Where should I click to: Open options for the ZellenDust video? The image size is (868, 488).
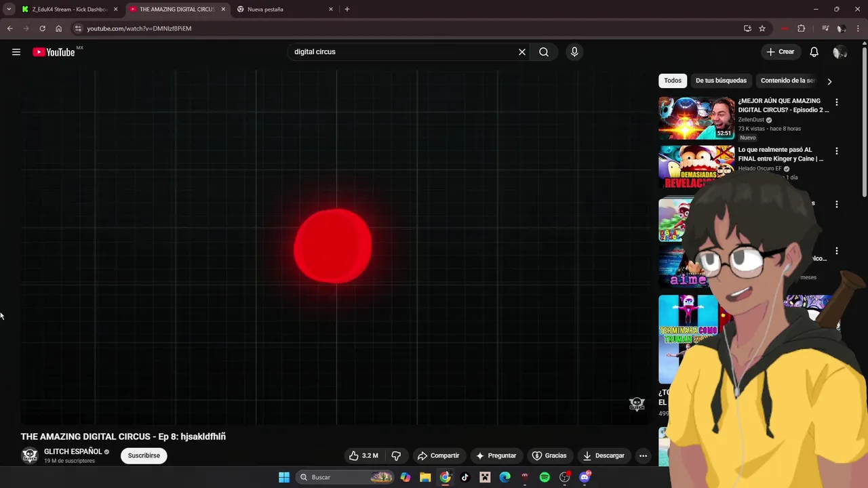pos(836,102)
